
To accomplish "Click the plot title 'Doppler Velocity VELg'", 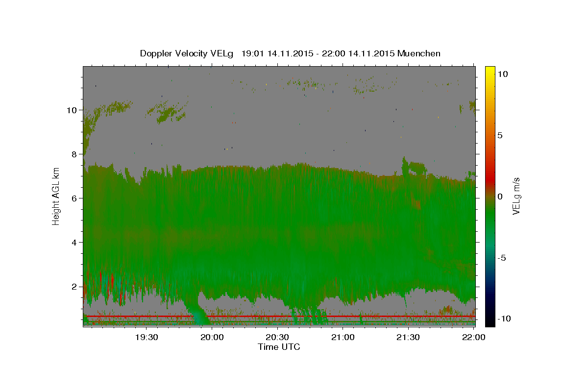I will pos(187,53).
